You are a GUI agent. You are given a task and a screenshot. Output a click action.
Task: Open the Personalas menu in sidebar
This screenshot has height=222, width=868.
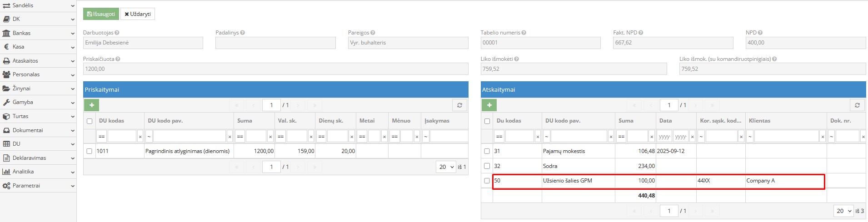[x=38, y=74]
